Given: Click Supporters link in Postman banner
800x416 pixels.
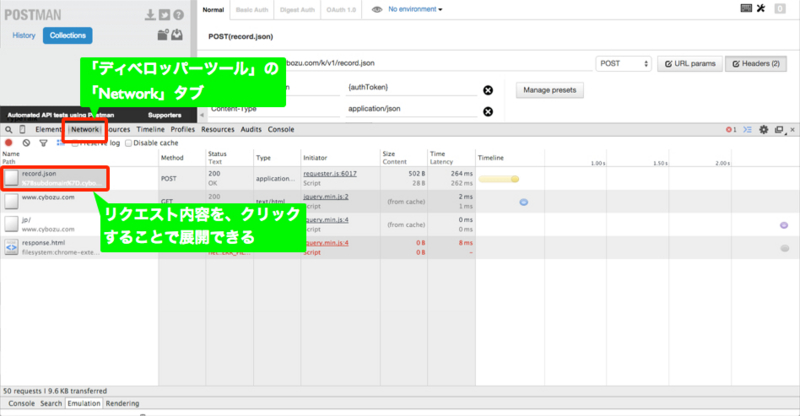Looking at the screenshot, I should (x=164, y=115).
